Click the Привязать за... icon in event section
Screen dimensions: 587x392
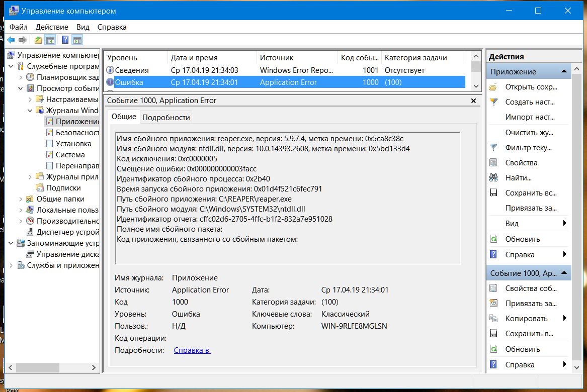tap(493, 304)
